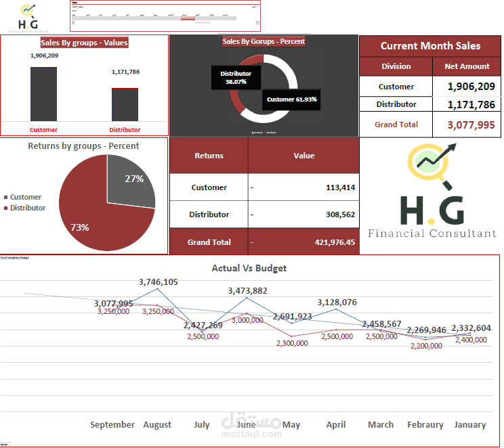The width and height of the screenshot is (504, 448).
Task: Select the 308,562 returns value cell
Action: [303, 215]
